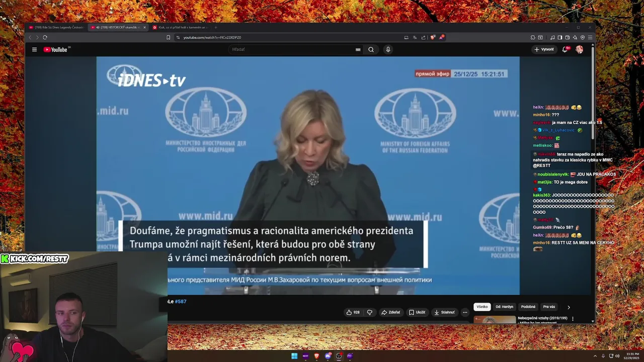Viewport: 644px width, 362px height.
Task: Pause the iDNES tv video player
Action: [308, 175]
